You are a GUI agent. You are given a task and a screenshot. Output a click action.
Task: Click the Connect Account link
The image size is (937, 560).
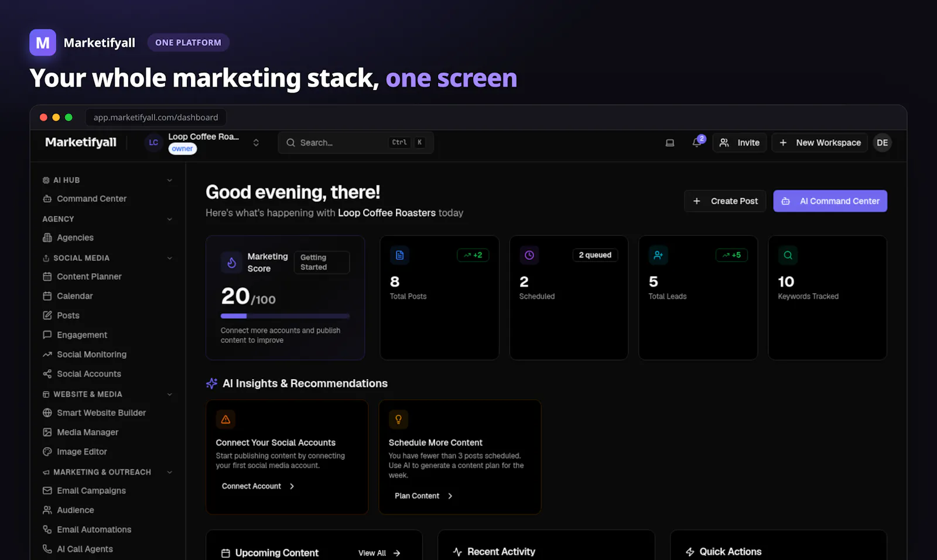coord(258,486)
